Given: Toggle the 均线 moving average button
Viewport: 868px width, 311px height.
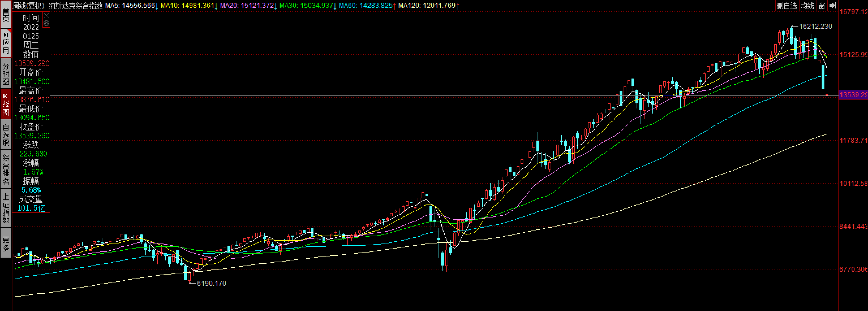Looking at the screenshot, I should pos(807,5).
